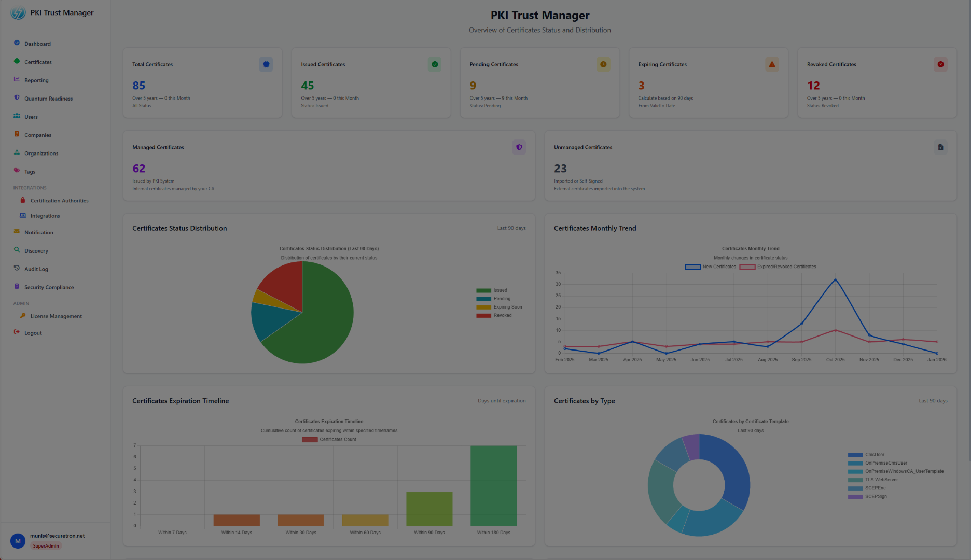971x560 pixels.
Task: Click the Certification Authorities lock icon
Action: (23, 200)
